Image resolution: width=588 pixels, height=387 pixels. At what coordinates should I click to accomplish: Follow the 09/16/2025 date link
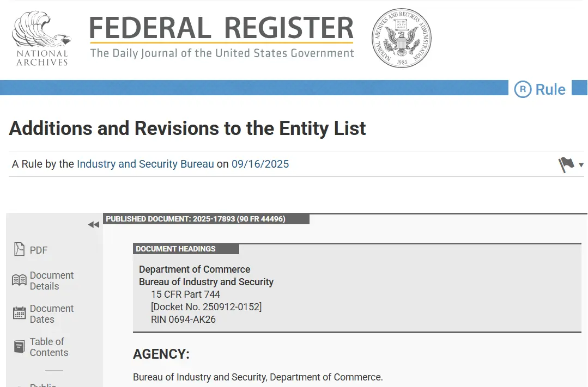pos(260,164)
